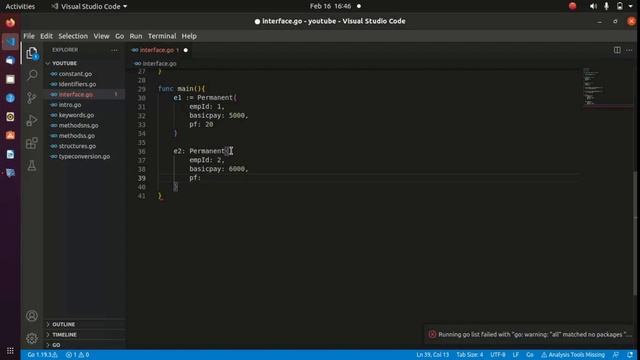
Task: Click the red recording indicator in top bar
Action: click(x=573, y=6)
